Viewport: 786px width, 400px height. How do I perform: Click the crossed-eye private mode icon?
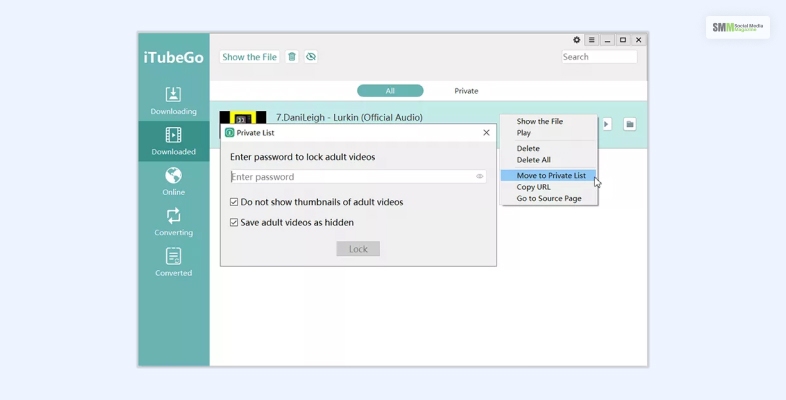pyautogui.click(x=311, y=57)
